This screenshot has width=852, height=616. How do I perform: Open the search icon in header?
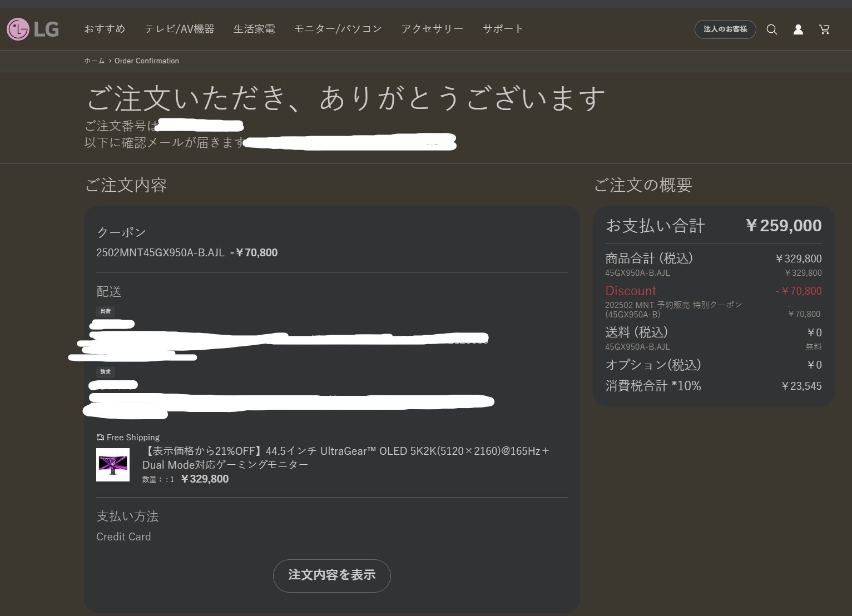click(x=771, y=29)
